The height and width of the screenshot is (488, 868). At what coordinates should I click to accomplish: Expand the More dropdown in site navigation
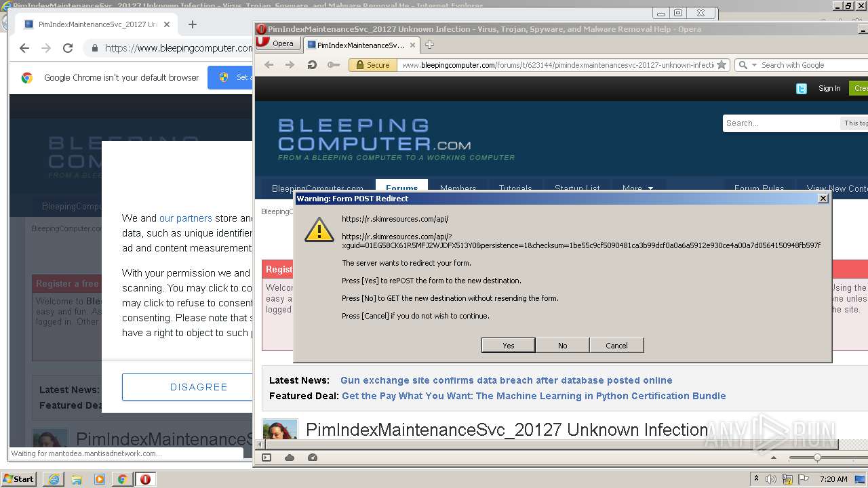tap(637, 188)
